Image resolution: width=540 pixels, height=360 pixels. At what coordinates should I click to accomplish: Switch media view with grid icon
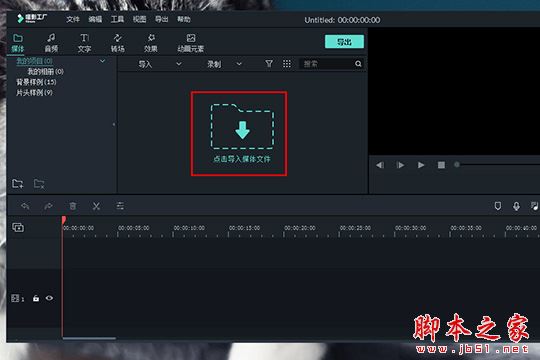click(287, 64)
